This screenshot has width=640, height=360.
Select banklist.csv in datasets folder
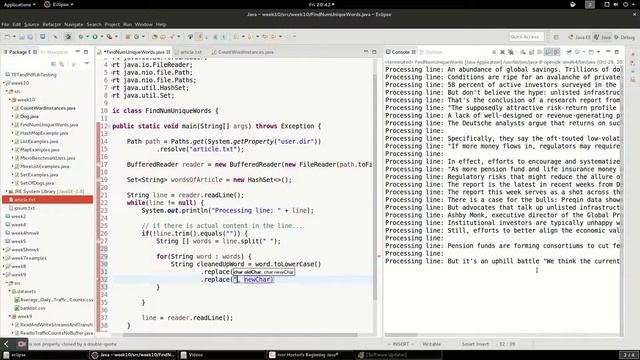coord(33,308)
